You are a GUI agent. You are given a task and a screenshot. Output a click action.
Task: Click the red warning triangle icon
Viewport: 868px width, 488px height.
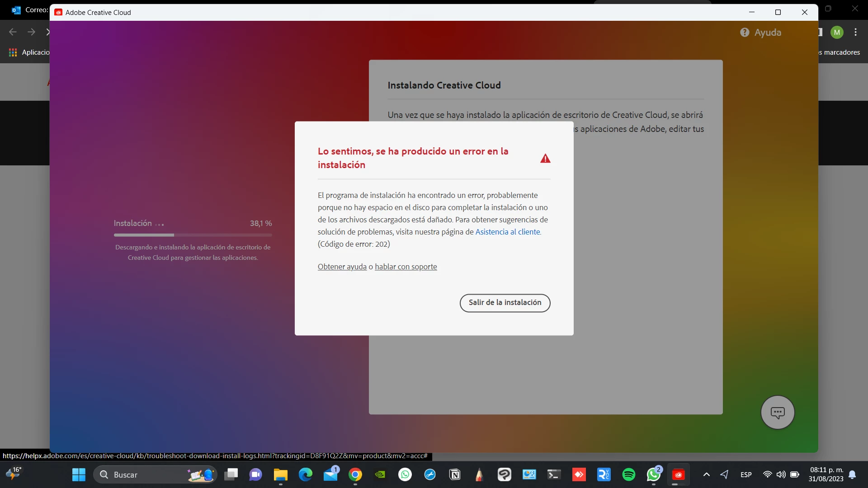point(545,159)
